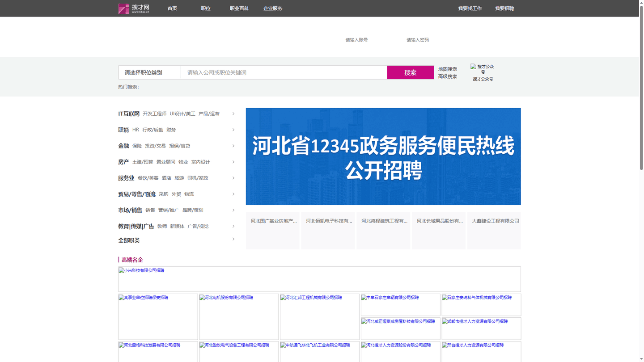Image resolution: width=644 pixels, height=362 pixels.
Task: Open 河北搜才人力资源股份有限公司招聘 image
Action: (401, 352)
